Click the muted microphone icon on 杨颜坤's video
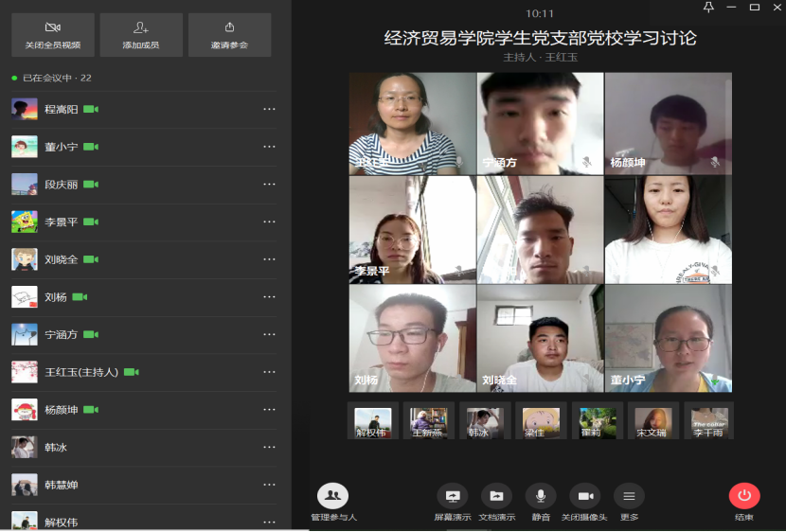The height and width of the screenshot is (532, 786). tap(715, 162)
